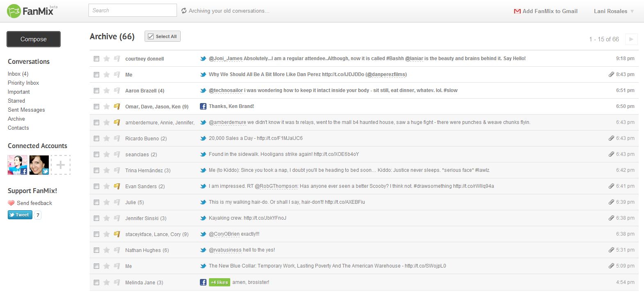The image size is (644, 297).
Task: Click into the Search field
Action: [x=132, y=10]
